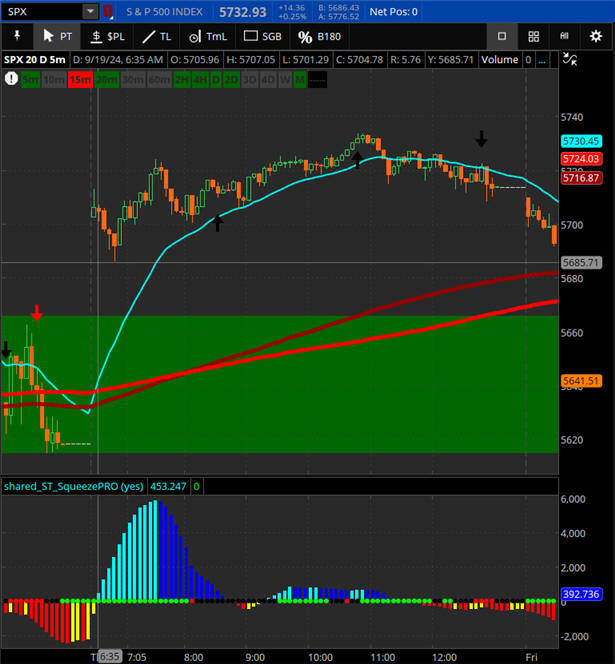Image resolution: width=615 pixels, height=664 pixels.
Task: Click the pin drawing tool icon
Action: [17, 36]
